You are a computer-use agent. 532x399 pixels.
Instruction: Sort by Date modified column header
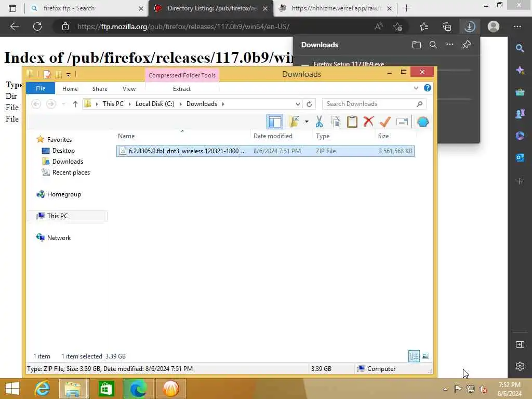(x=272, y=136)
